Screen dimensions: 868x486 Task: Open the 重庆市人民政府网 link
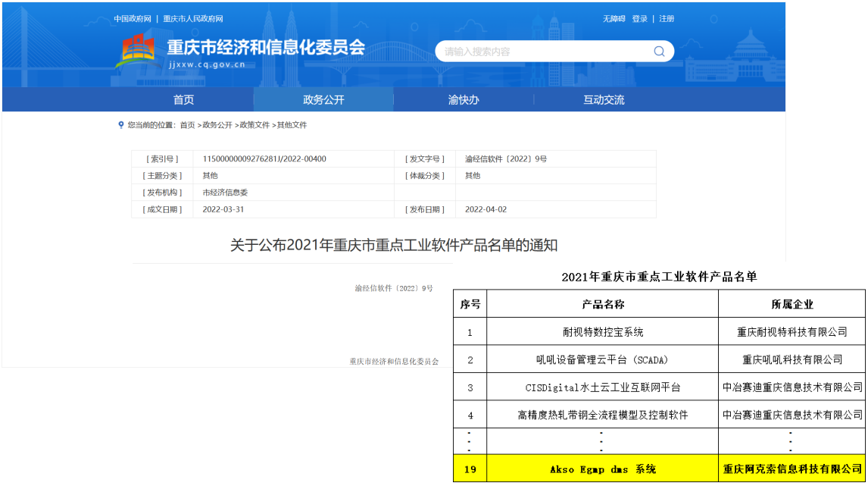192,19
